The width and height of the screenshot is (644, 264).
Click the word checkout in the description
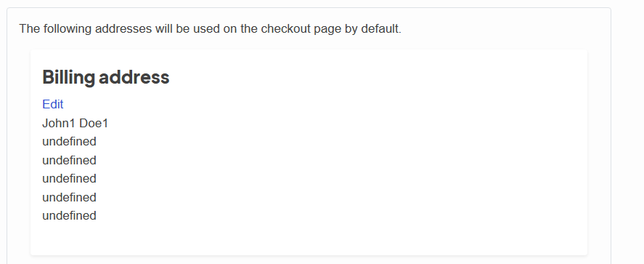[286, 29]
